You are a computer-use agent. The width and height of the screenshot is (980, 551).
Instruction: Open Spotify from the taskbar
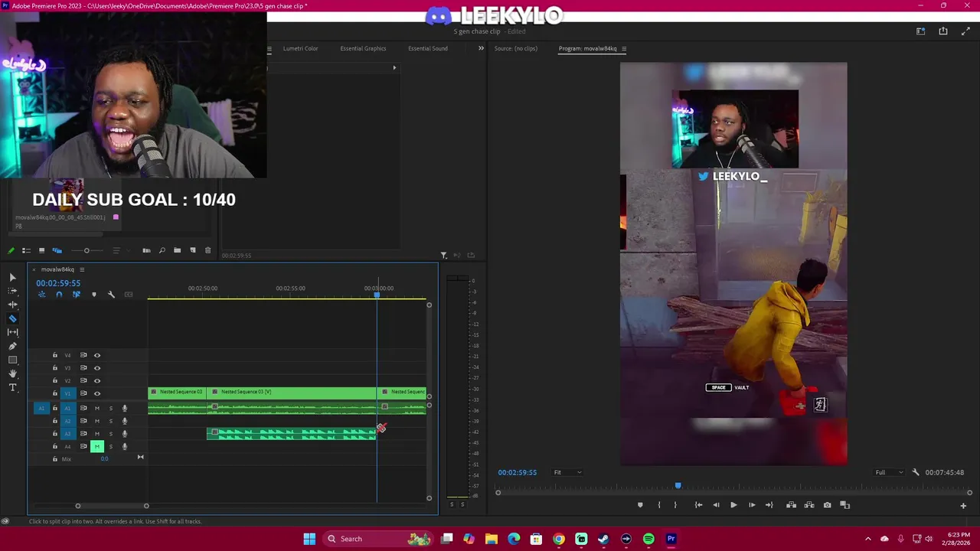pyautogui.click(x=648, y=539)
